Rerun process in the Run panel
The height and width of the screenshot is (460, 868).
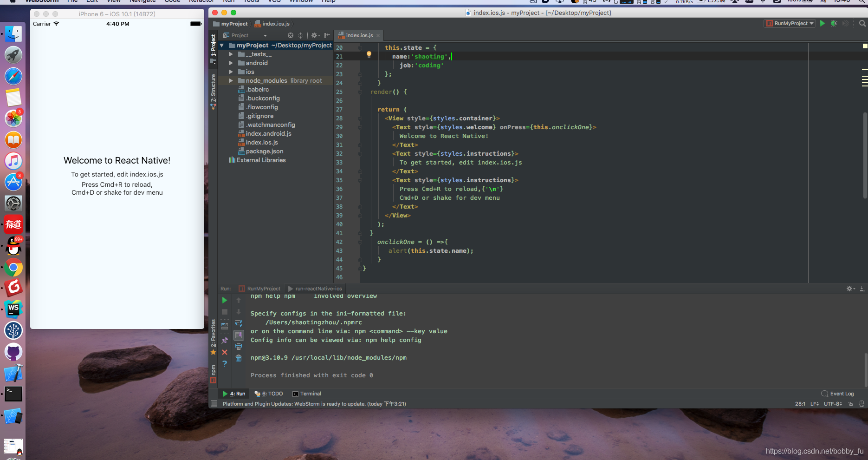225,301
